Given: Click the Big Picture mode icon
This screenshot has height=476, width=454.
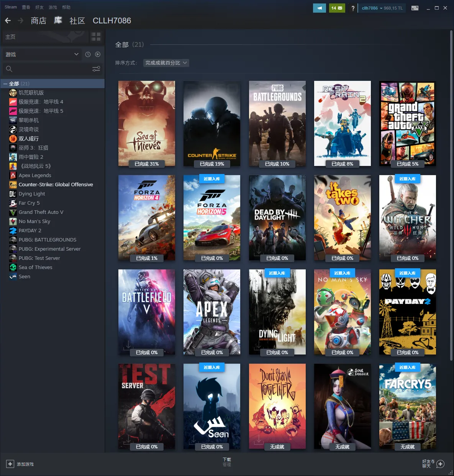Looking at the screenshot, I should pos(415,8).
